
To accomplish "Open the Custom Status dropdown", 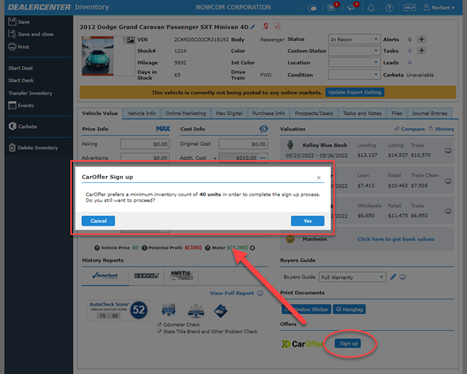I will click(x=354, y=51).
